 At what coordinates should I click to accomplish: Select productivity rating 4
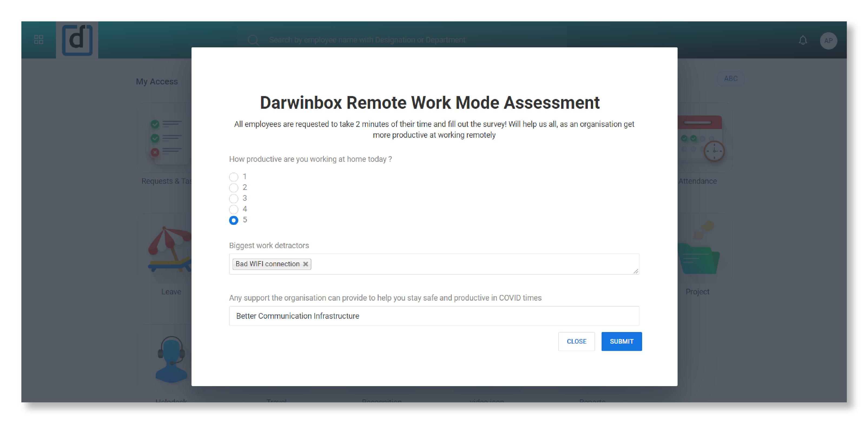pos(233,209)
